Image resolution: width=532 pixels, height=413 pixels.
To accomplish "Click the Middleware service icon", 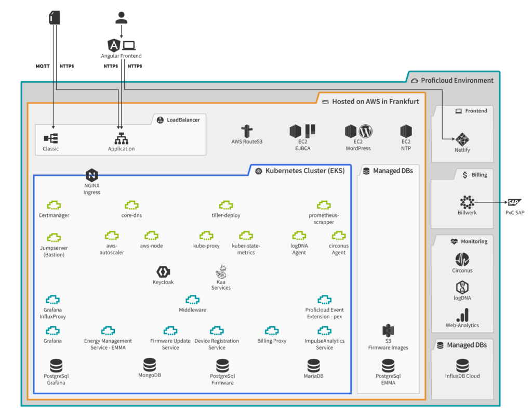I will click(x=192, y=300).
